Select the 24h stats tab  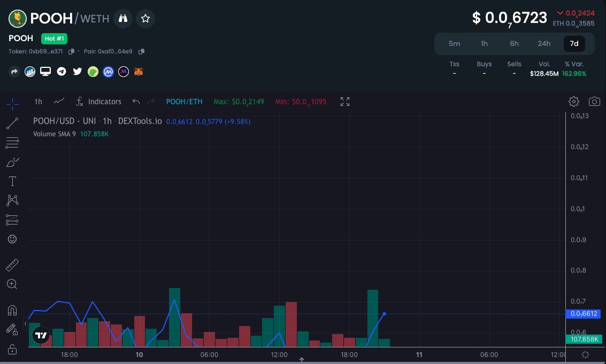[544, 44]
